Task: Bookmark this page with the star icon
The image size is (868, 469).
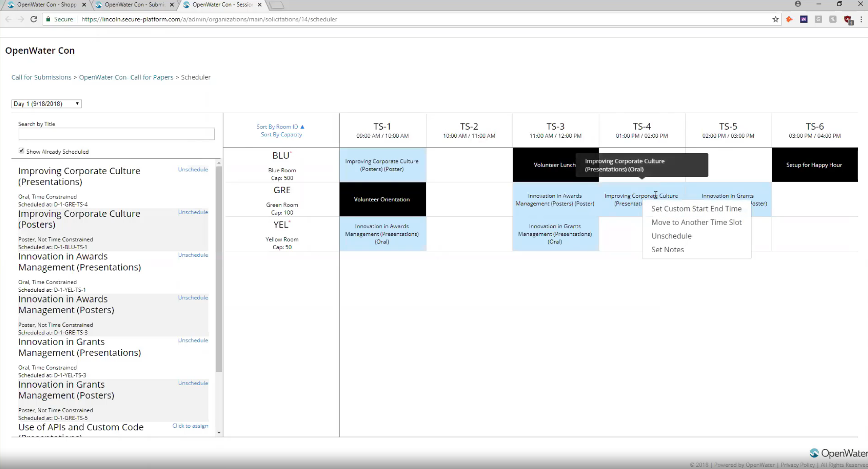Action: (776, 19)
